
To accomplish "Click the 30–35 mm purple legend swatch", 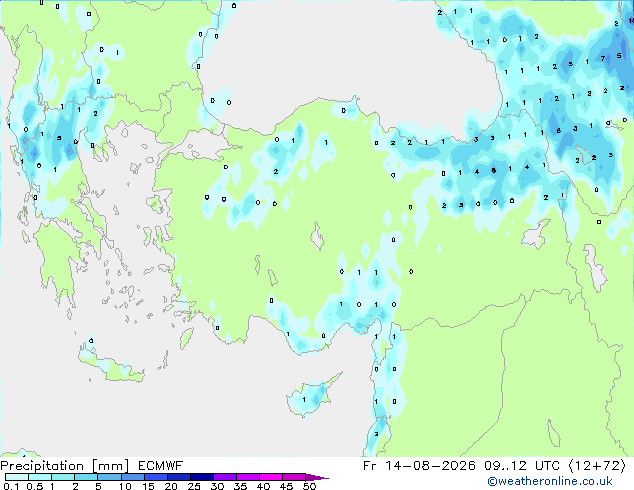I will coord(225,477).
